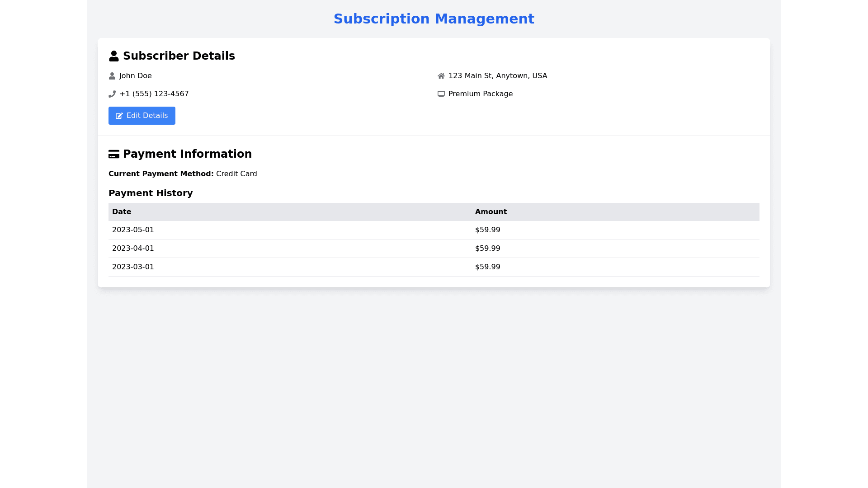This screenshot has height=488, width=868.
Task: Click the TV icon next to Premium Package
Action: click(x=441, y=94)
